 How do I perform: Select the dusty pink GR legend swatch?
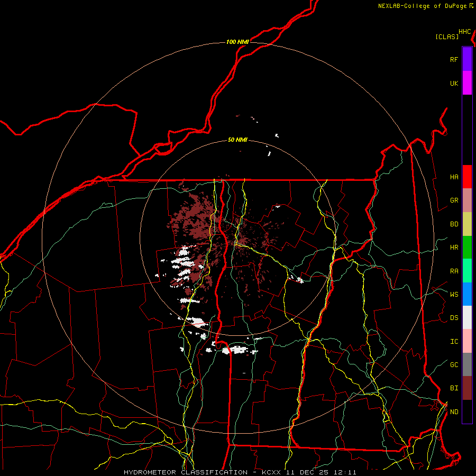click(x=467, y=200)
